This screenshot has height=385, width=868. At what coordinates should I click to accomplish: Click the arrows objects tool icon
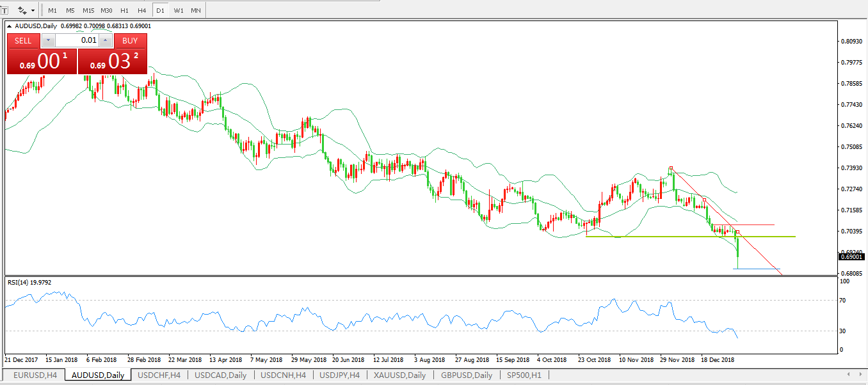pyautogui.click(x=22, y=10)
